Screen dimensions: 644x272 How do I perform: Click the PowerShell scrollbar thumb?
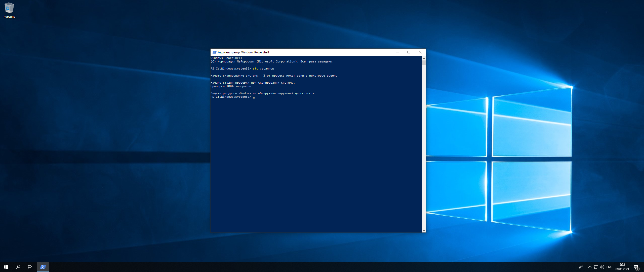pos(424,63)
